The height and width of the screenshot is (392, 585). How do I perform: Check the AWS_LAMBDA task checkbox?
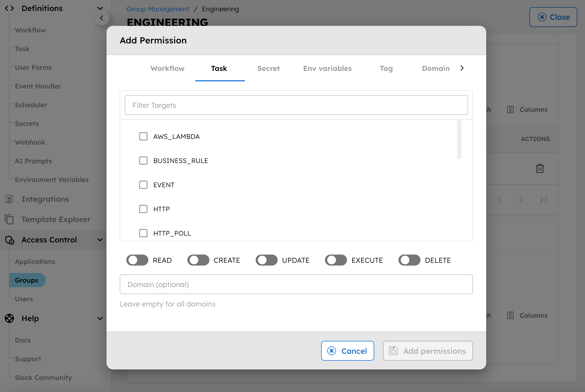point(143,136)
